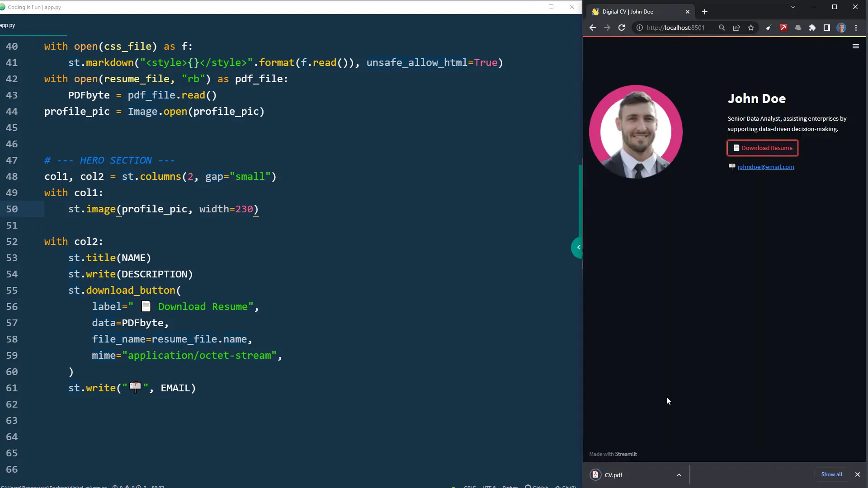Open Chrome three-dot menu
This screenshot has height=488, width=868.
[856, 28]
